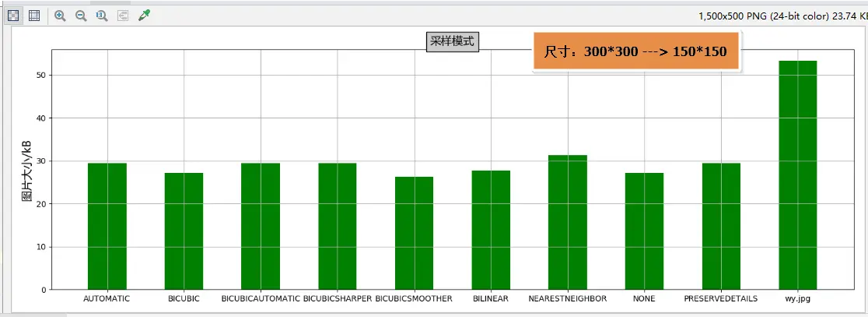Click the tall green wy.jpg bar
Image resolution: width=868 pixels, height=317 pixels.
coord(798,175)
